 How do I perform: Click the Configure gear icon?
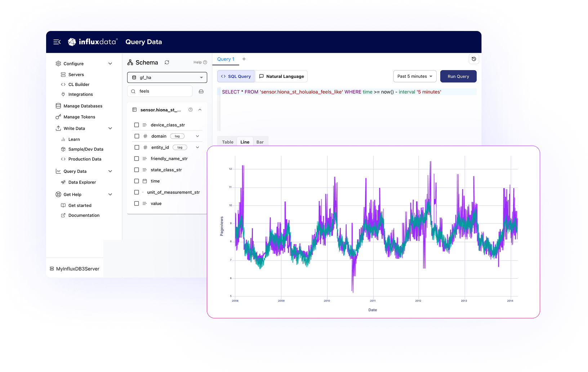pos(58,63)
